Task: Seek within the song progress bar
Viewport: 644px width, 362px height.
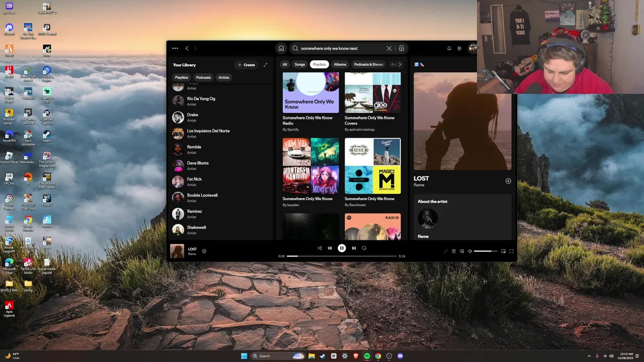Action: click(x=342, y=256)
